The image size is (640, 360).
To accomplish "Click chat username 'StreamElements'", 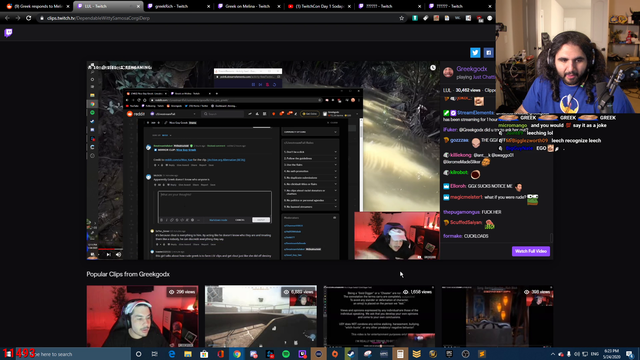I will [475, 113].
